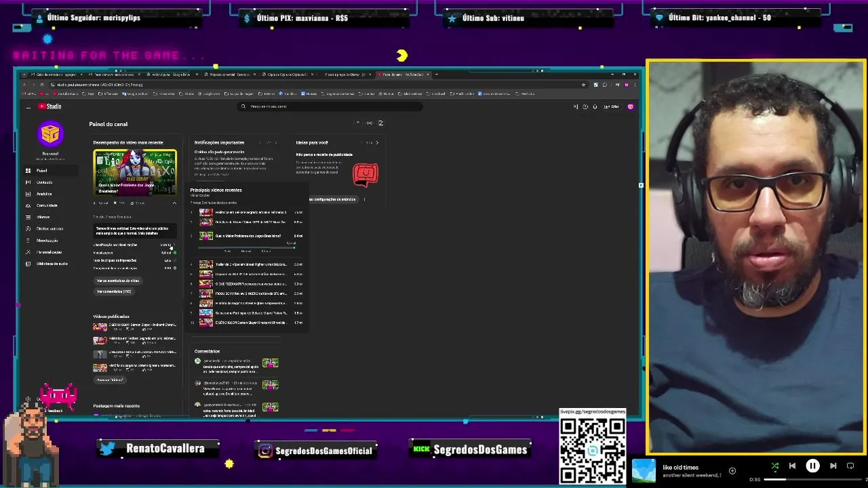The image size is (868, 488).
Task: Add like old times to library plus icon
Action: click(732, 470)
